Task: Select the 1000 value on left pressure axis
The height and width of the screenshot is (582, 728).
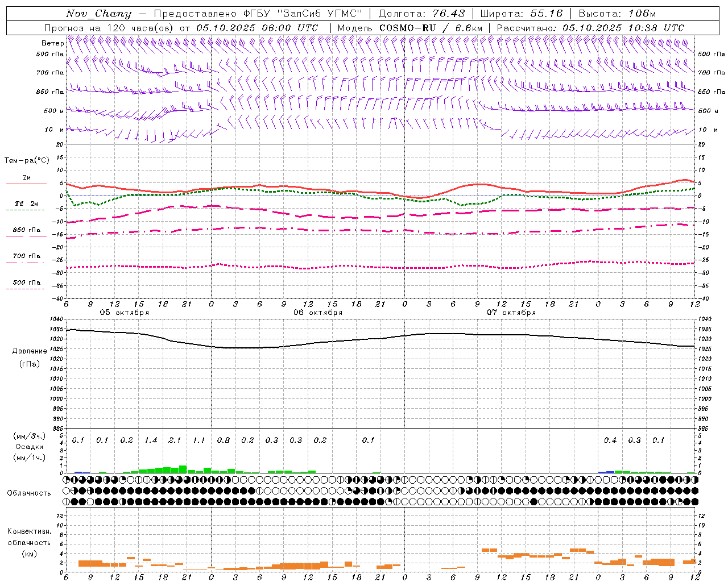Action: click(56, 399)
